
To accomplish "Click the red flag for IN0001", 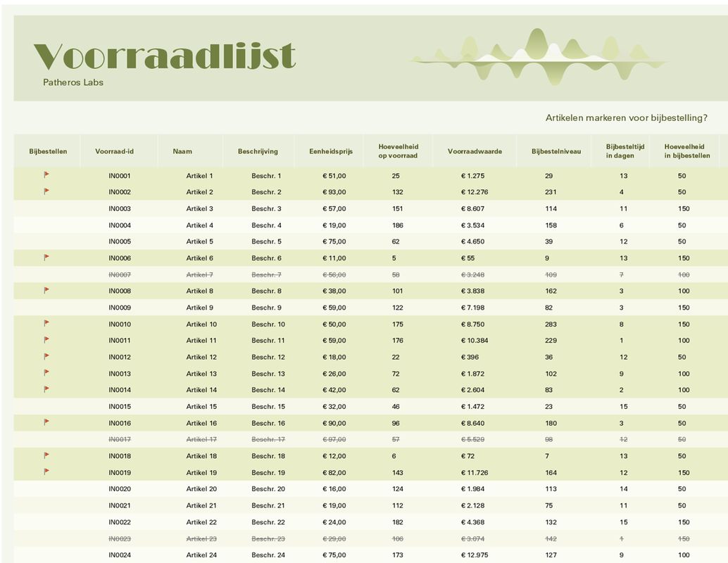I will point(46,175).
